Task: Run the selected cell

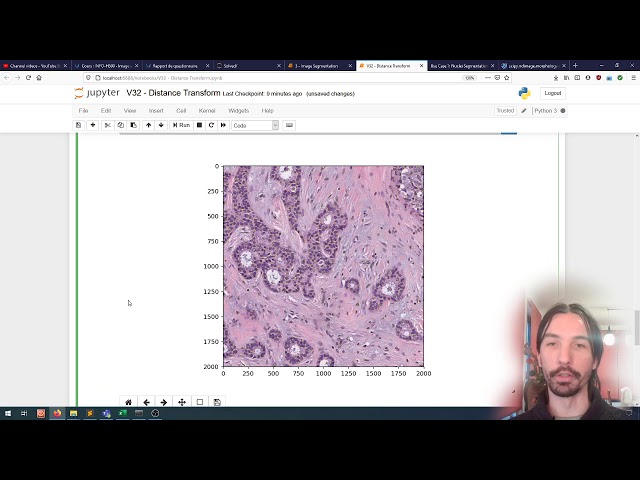Action: (181, 125)
